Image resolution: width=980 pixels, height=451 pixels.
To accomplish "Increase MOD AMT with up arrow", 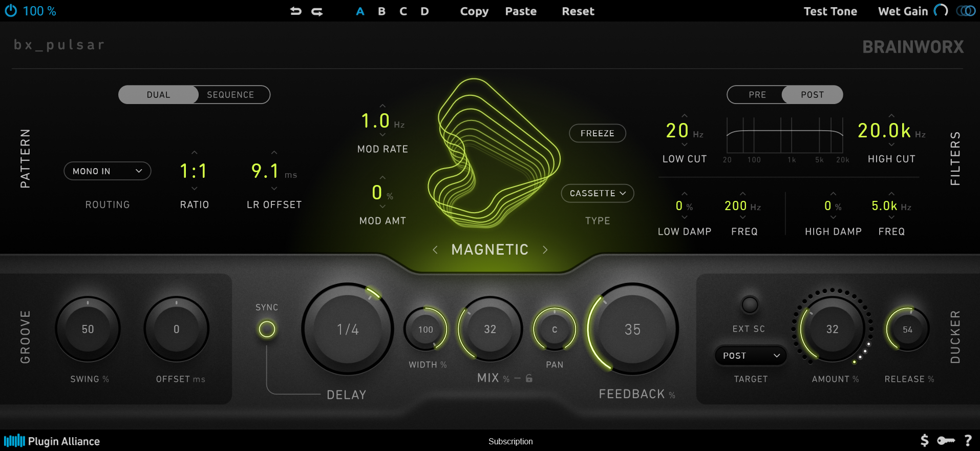I will [x=382, y=178].
